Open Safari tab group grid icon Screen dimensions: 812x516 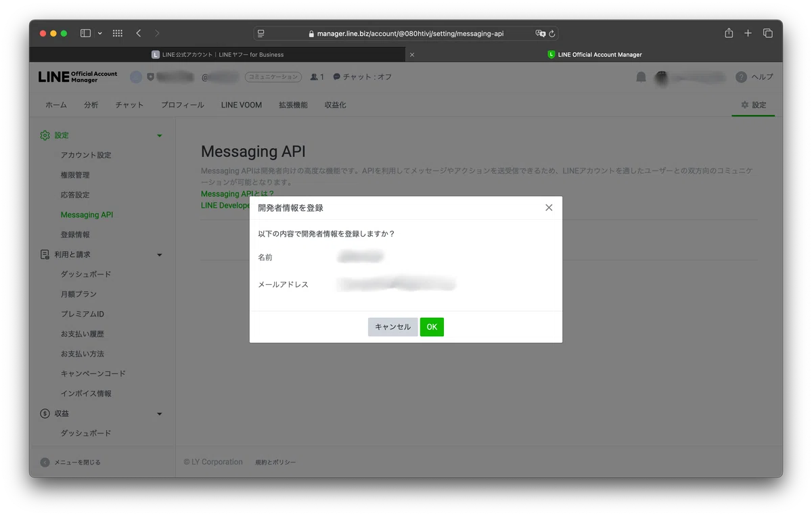[117, 33]
